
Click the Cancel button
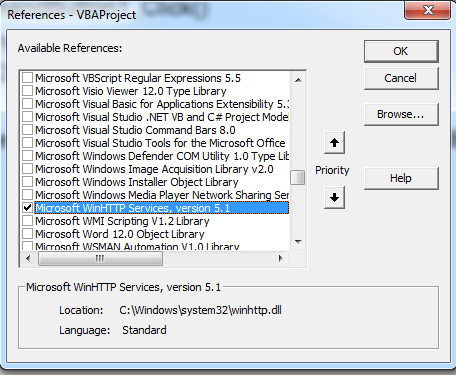(x=401, y=78)
